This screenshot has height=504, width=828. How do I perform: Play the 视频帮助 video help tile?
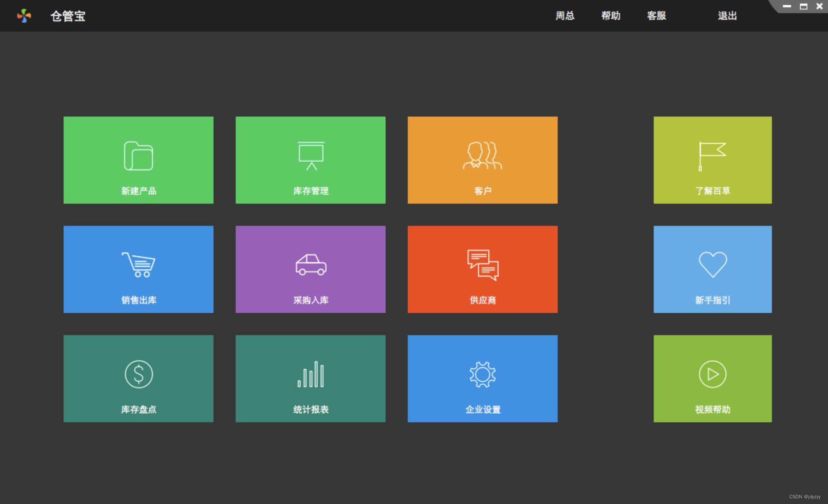(x=712, y=374)
